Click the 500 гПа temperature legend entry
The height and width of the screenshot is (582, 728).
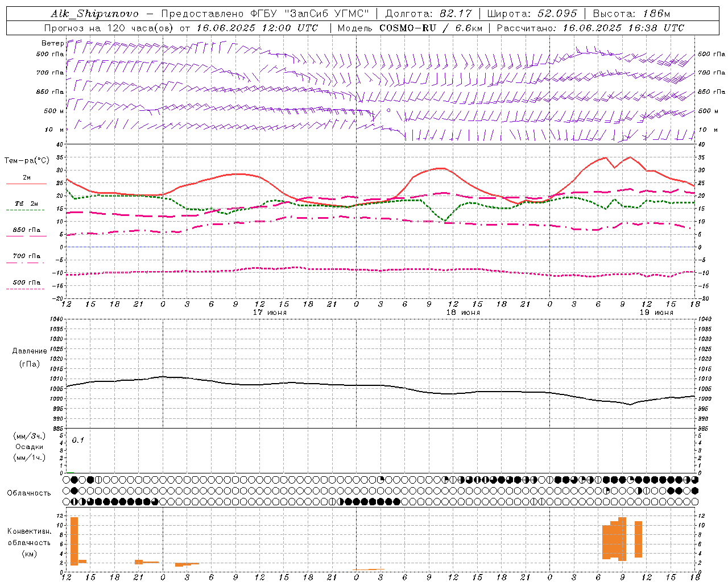coord(27,282)
